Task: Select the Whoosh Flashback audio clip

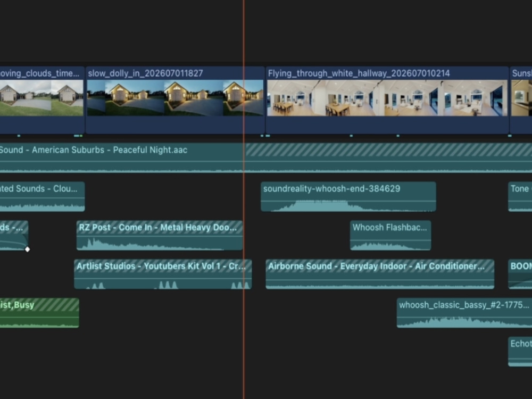Action: click(390, 236)
